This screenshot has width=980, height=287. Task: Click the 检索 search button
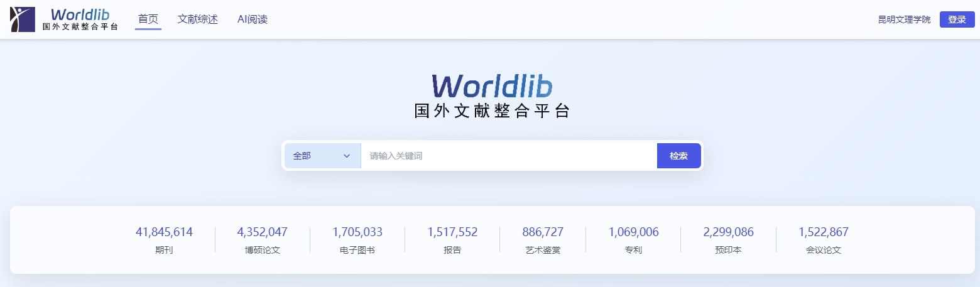[678, 156]
